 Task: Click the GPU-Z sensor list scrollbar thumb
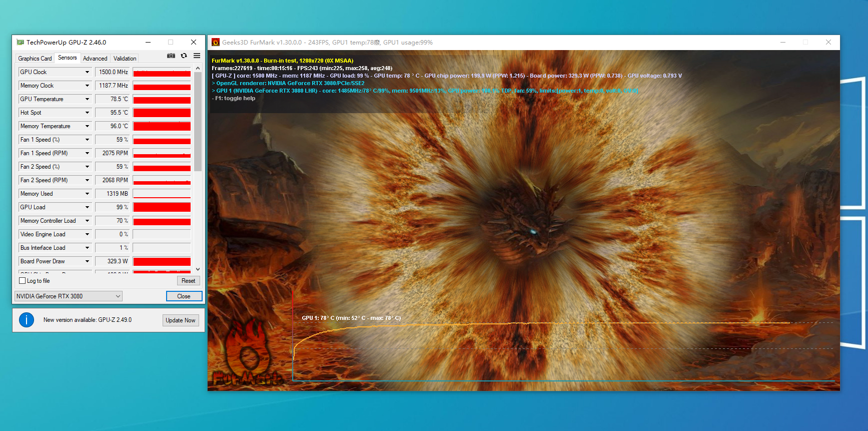tap(198, 122)
